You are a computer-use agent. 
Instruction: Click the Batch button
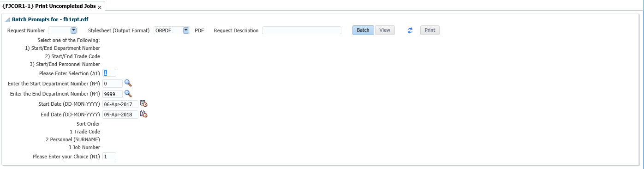pos(363,30)
